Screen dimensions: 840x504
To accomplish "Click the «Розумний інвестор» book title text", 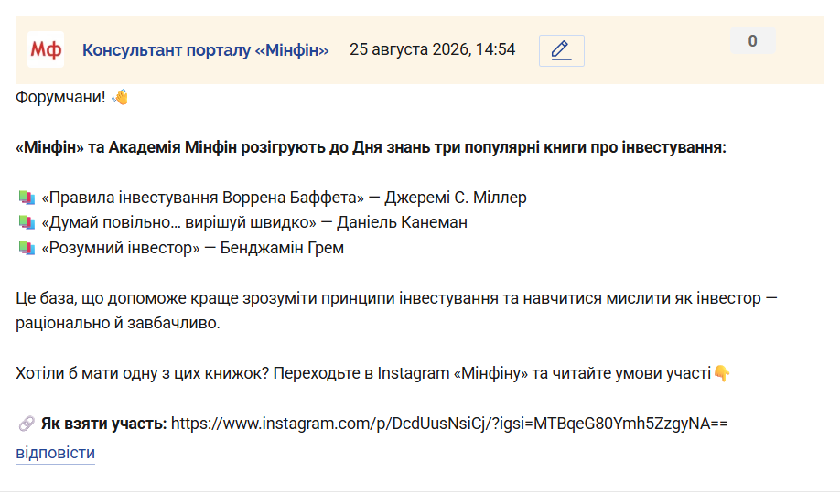I will click(121, 248).
